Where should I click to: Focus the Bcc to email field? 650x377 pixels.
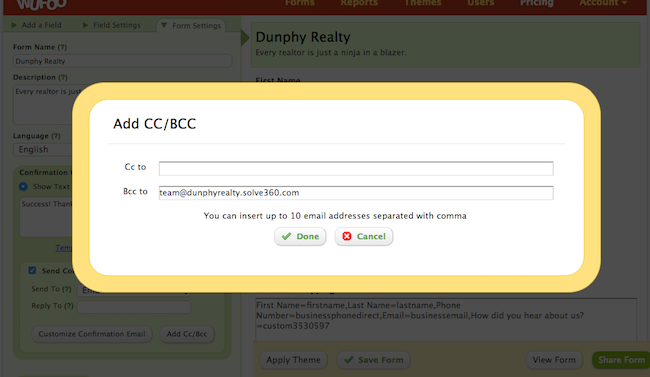click(x=356, y=193)
